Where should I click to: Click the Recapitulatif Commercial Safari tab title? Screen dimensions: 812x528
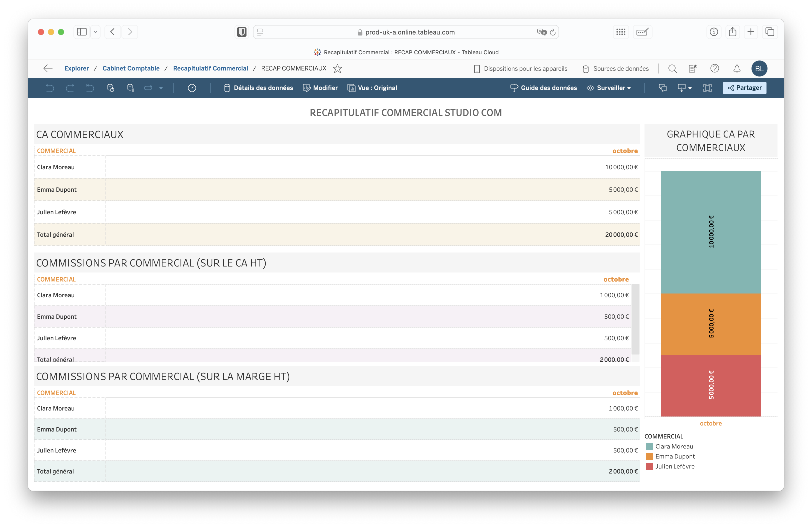pyautogui.click(x=406, y=52)
